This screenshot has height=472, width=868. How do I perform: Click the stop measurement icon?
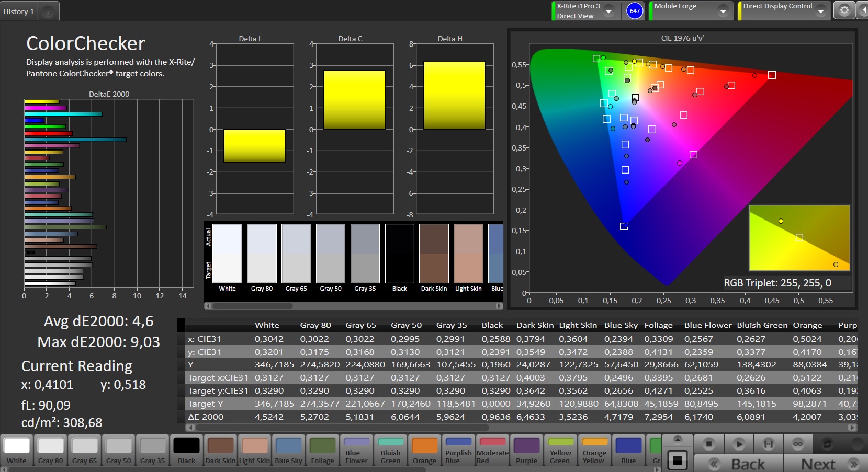709,444
